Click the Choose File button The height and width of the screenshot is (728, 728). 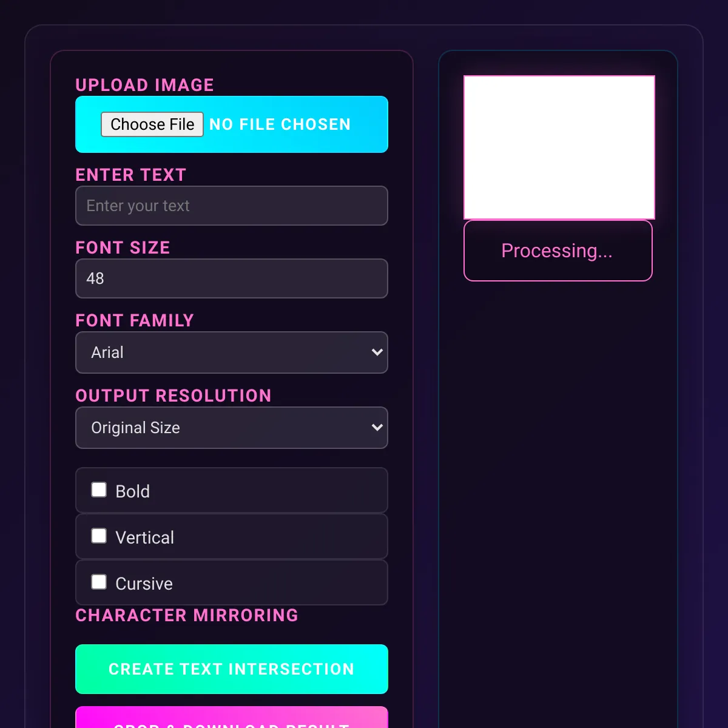coord(152,124)
